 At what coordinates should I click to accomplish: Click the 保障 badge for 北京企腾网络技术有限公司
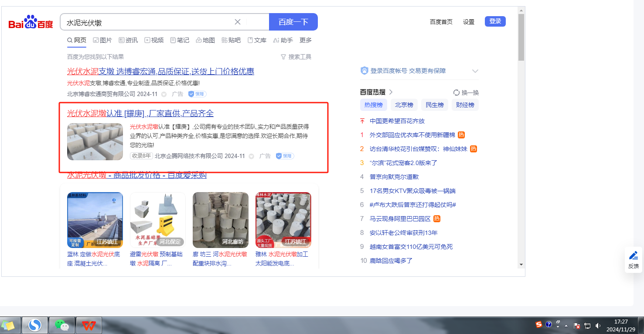click(x=285, y=156)
